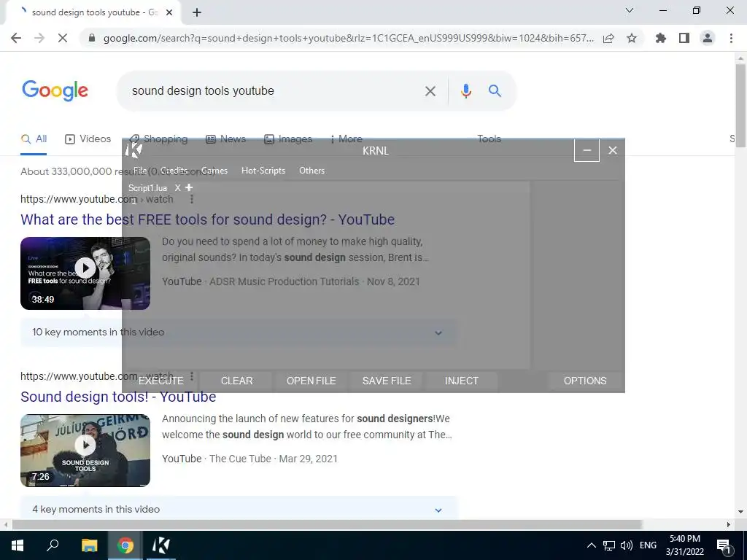Expand 10 key moments in this video
This screenshot has width=747, height=560.
coord(239,332)
